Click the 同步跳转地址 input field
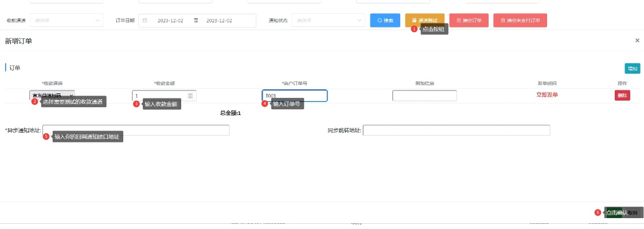The image size is (644, 229). 456,131
